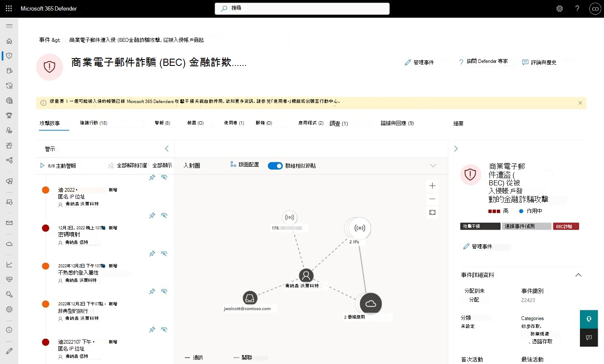The height and width of the screenshot is (364, 604).
Task: Select the 178. IP address graph node
Action: coord(289,217)
